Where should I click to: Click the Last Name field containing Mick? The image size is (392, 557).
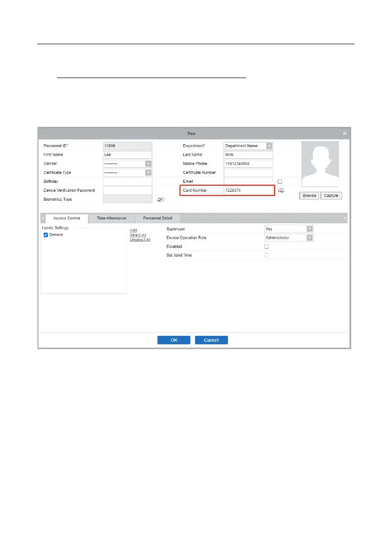248,155
